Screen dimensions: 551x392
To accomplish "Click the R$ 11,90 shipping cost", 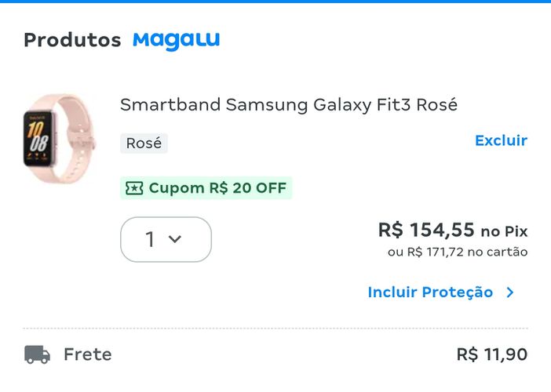I will click(x=492, y=354).
